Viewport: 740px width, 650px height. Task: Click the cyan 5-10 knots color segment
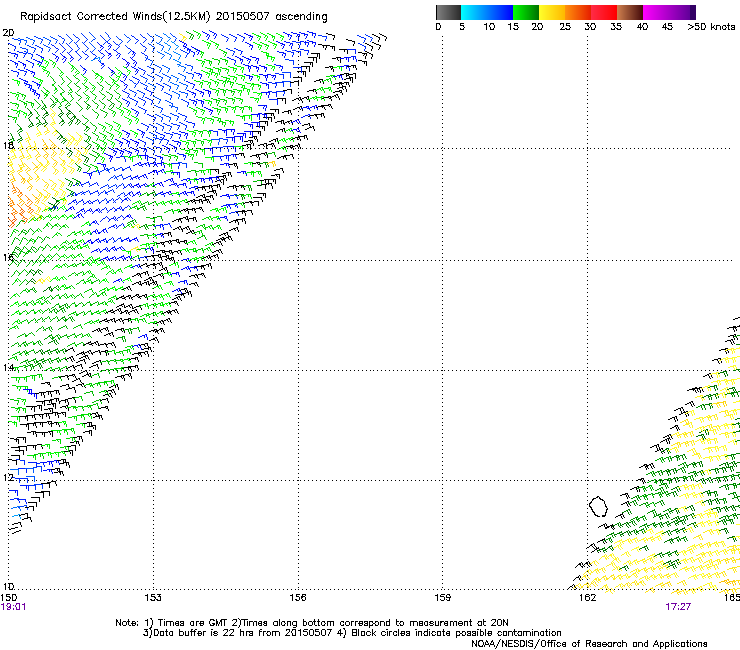click(x=474, y=12)
